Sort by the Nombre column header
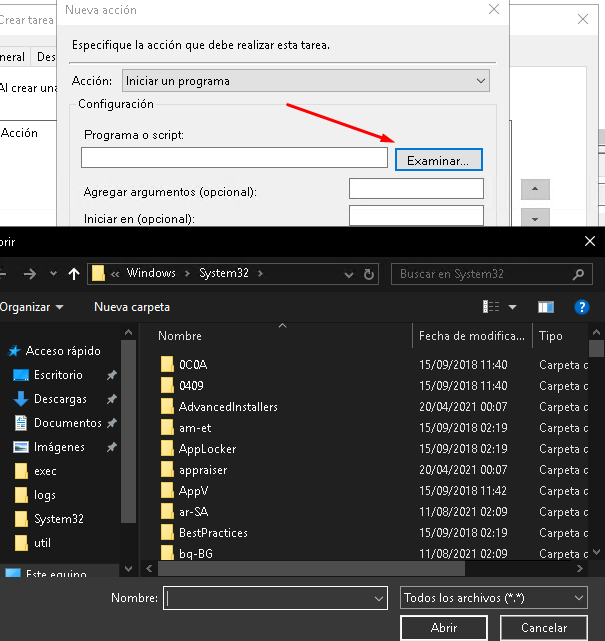 tap(180, 336)
